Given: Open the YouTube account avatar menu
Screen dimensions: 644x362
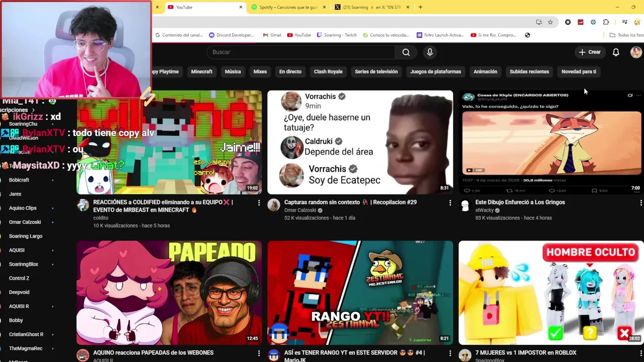Looking at the screenshot, I should pos(636,52).
